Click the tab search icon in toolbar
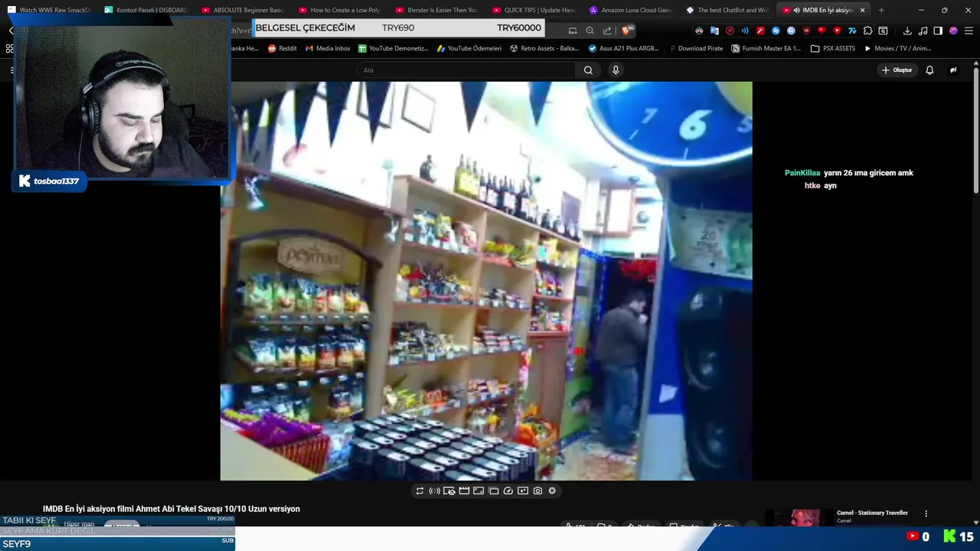 click(883, 31)
